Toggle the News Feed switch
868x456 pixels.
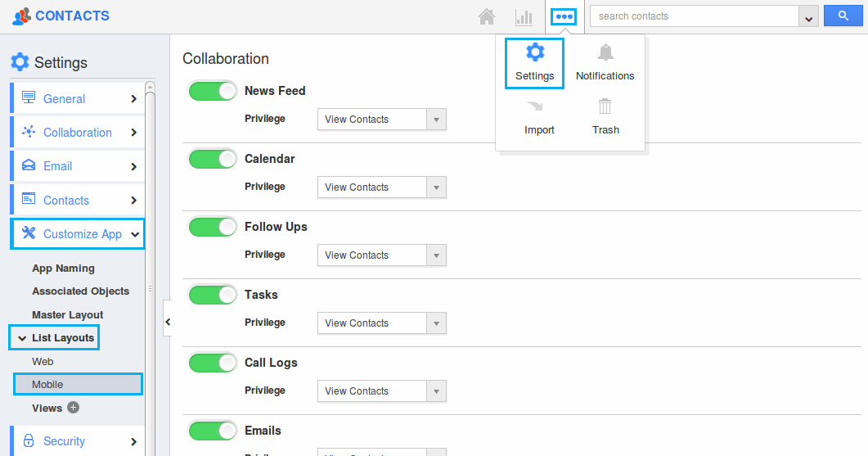coord(213,92)
